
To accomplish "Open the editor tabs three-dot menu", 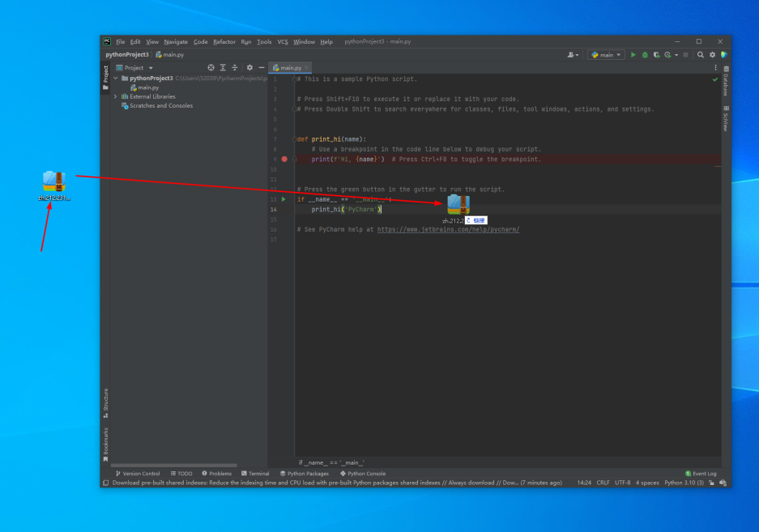I will [715, 68].
